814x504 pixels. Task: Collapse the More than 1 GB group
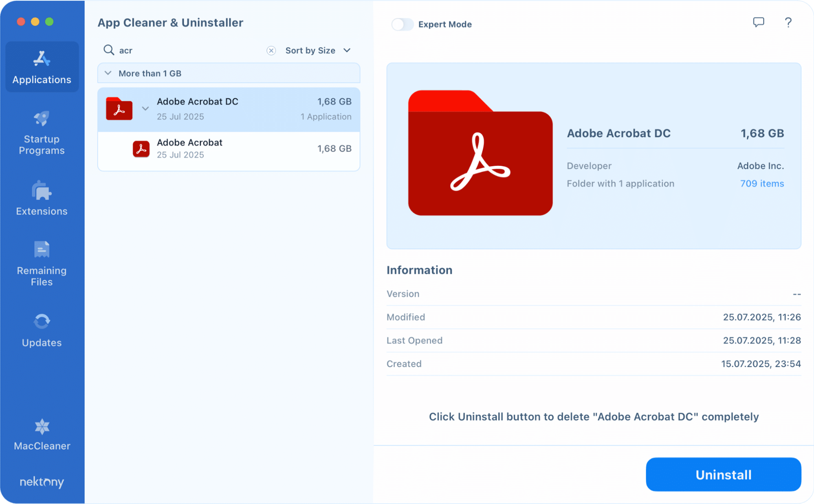(108, 73)
